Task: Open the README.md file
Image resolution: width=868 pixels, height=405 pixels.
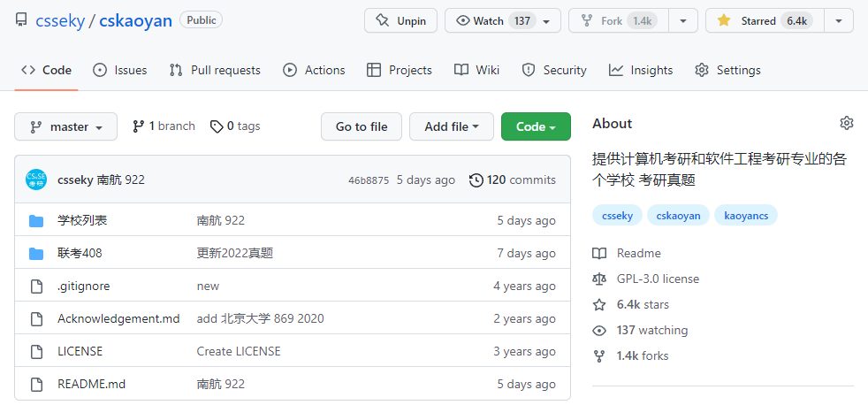Action: [x=91, y=385]
